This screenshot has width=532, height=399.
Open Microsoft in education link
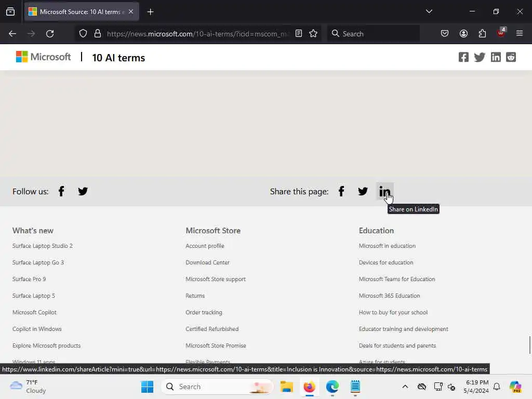point(387,246)
